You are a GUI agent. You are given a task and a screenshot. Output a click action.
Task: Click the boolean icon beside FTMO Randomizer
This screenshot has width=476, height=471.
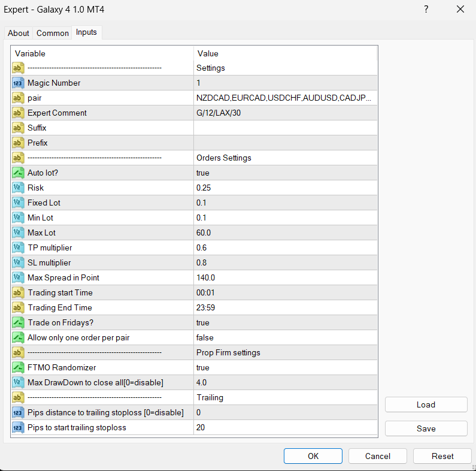tap(17, 367)
